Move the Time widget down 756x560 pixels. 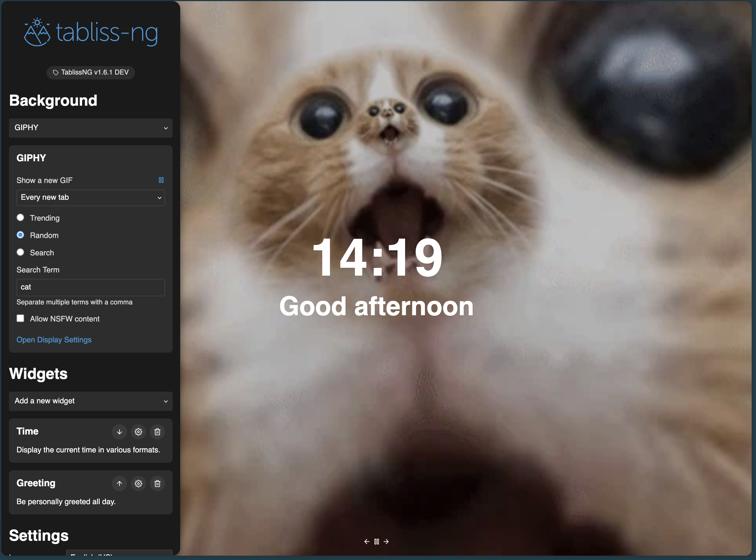pyautogui.click(x=119, y=432)
